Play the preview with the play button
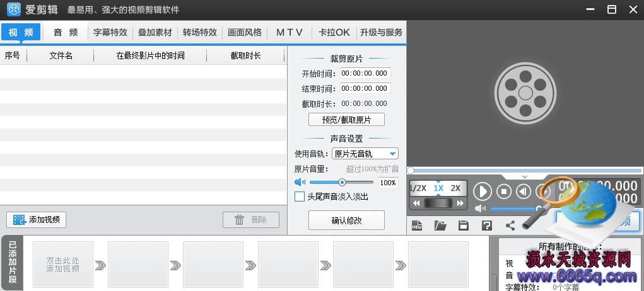The image size is (644, 291). [x=483, y=191]
